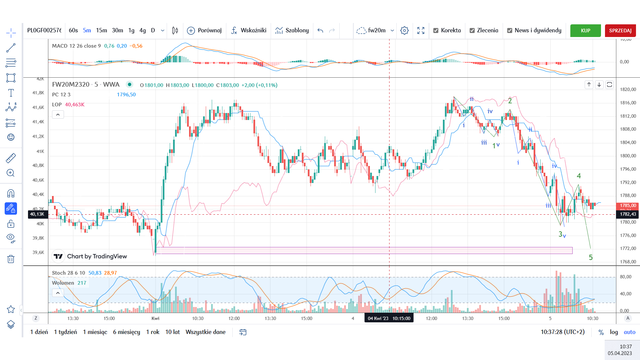Set range to 1 dzień
640x360 pixels.
(39, 332)
